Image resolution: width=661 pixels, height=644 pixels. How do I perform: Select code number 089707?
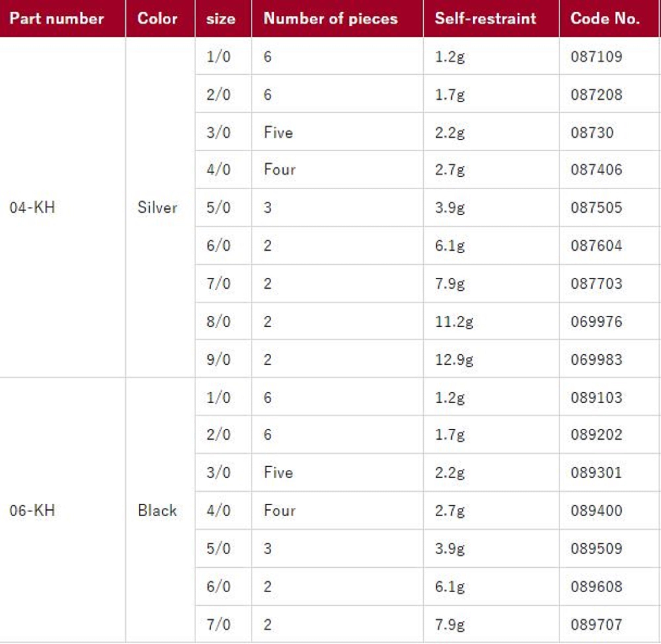(x=596, y=624)
